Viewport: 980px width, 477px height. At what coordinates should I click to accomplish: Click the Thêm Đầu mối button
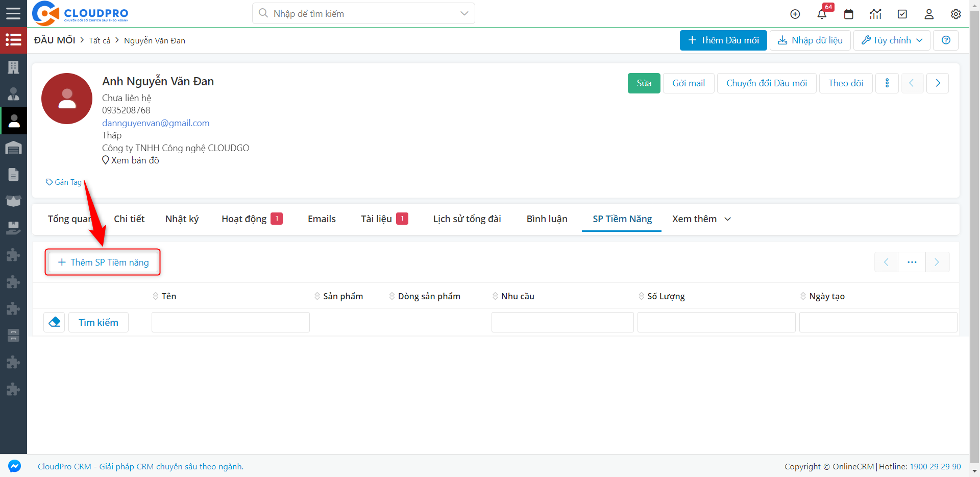tap(723, 40)
